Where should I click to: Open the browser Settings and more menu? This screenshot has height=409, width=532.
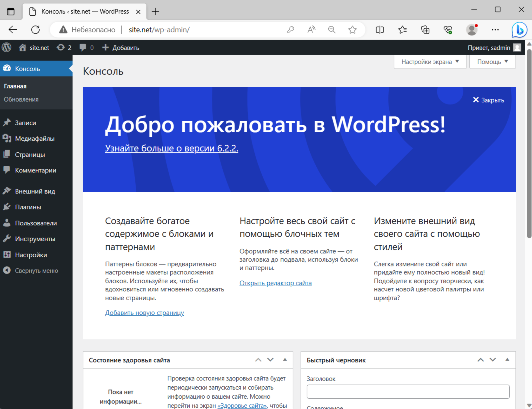click(495, 30)
